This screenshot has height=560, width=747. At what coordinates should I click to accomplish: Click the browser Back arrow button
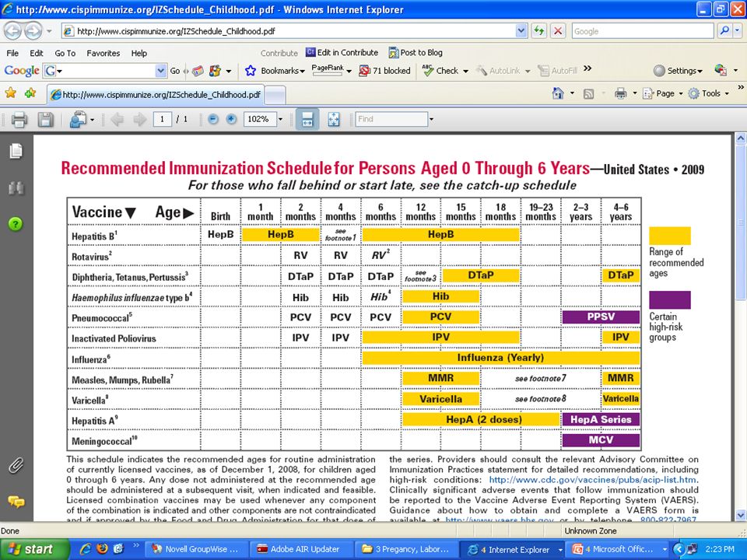point(13,31)
